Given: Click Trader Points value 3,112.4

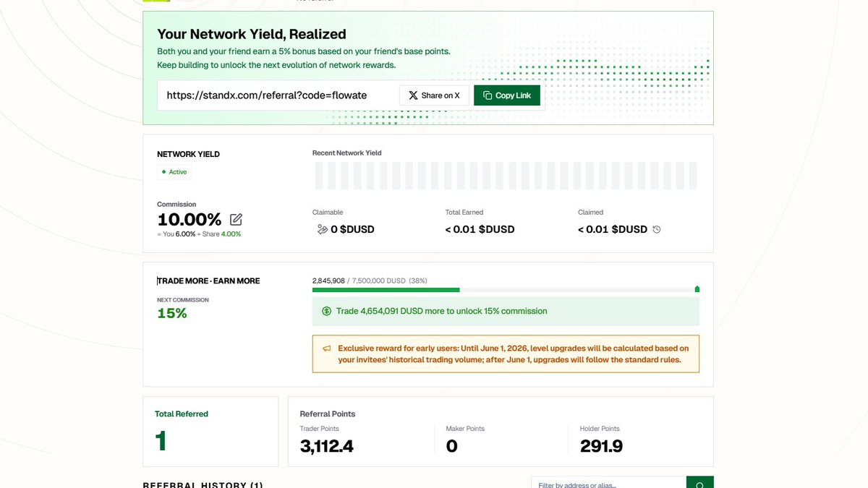Looking at the screenshot, I should click(327, 446).
